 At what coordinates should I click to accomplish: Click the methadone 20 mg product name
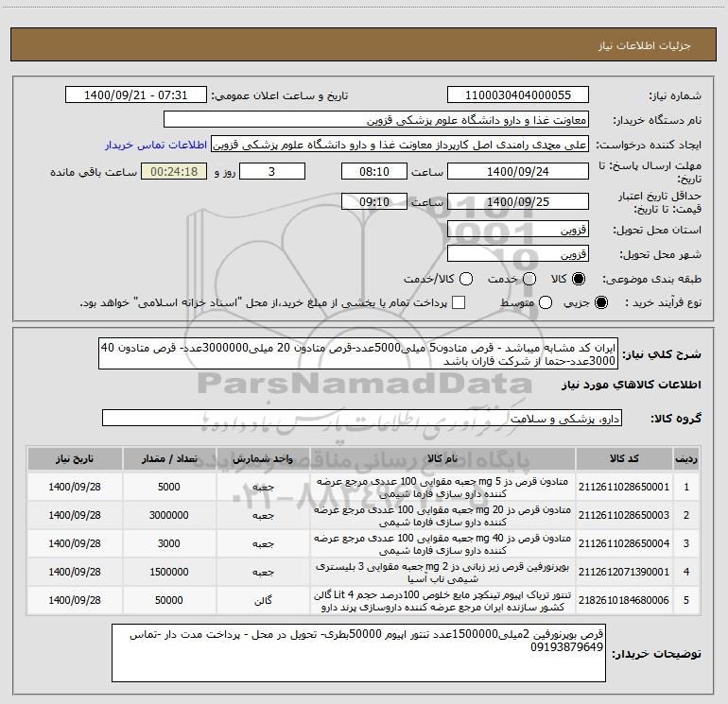tap(442, 516)
